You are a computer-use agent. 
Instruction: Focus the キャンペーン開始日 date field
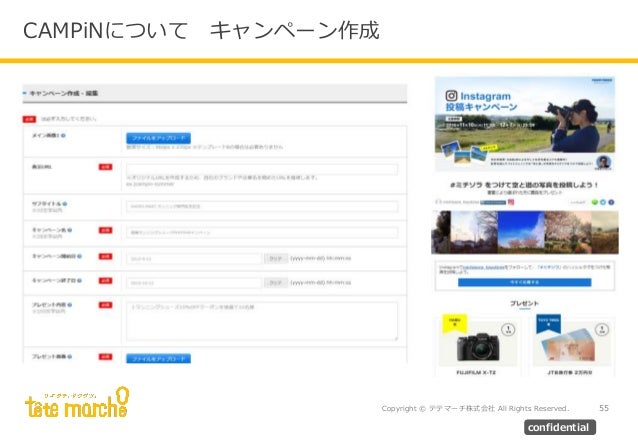[x=194, y=258]
